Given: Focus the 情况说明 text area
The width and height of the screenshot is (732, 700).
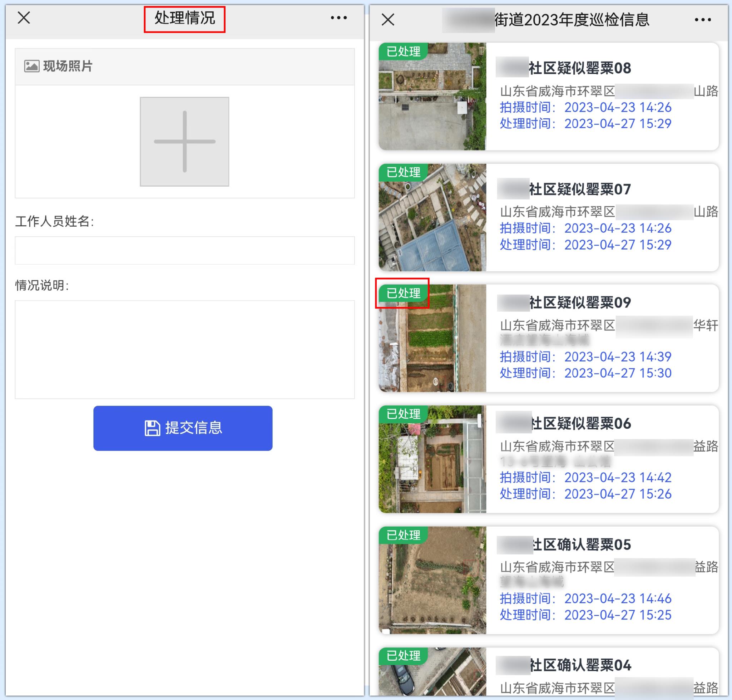Looking at the screenshot, I should click(185, 349).
